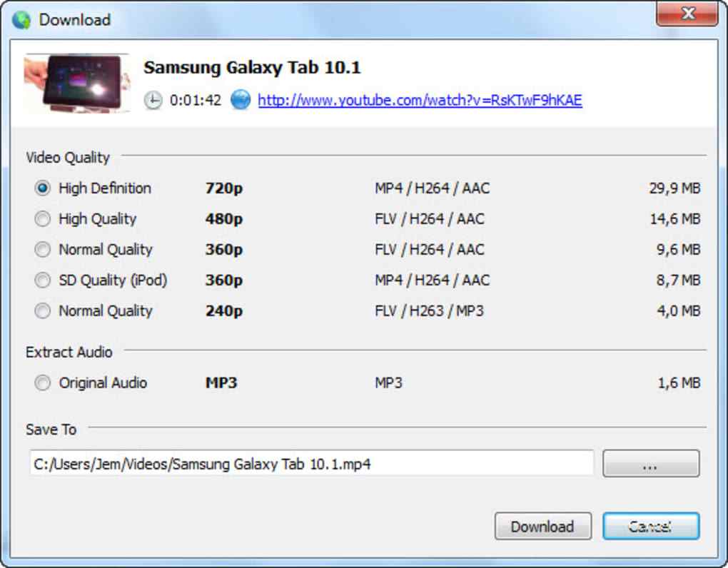Viewport: 728px width, 568px height.
Task: Select High Definition 720p radio button
Action: click(43, 188)
